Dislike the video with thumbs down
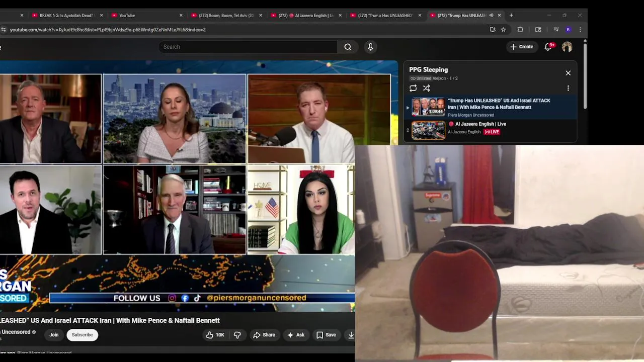Viewport: 644px width, 362px height. point(237,335)
